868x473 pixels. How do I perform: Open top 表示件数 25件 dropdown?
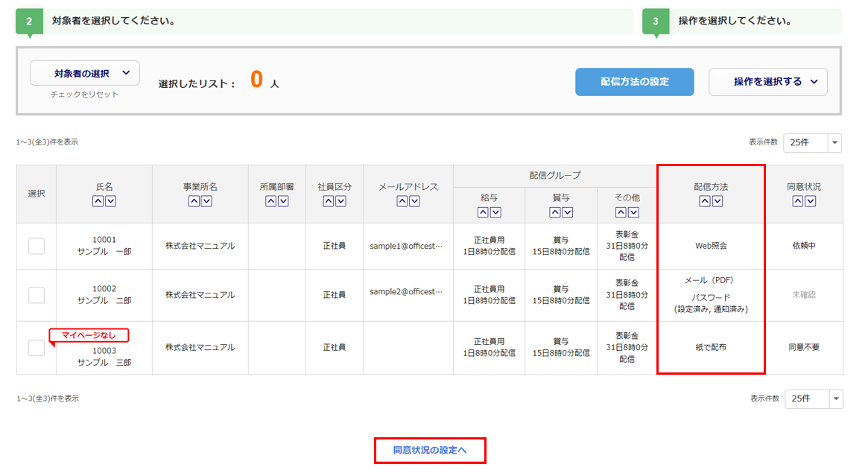[811, 142]
